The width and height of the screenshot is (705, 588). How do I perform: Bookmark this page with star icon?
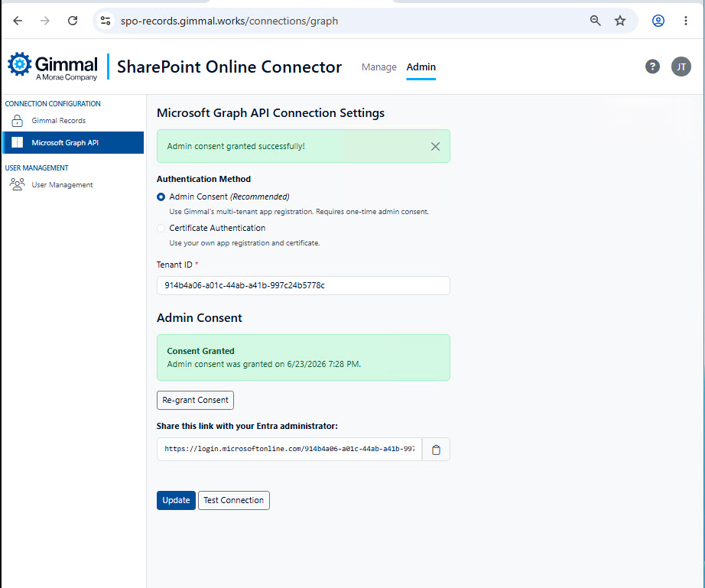620,21
